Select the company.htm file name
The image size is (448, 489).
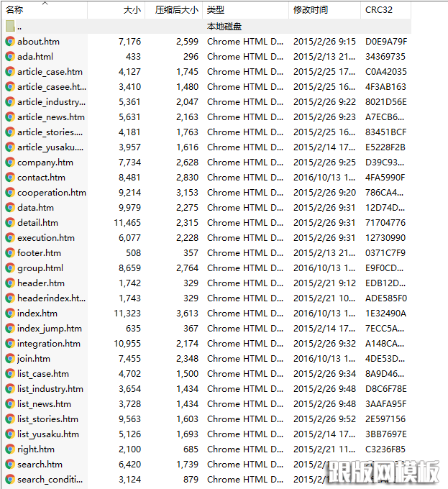coord(45,163)
